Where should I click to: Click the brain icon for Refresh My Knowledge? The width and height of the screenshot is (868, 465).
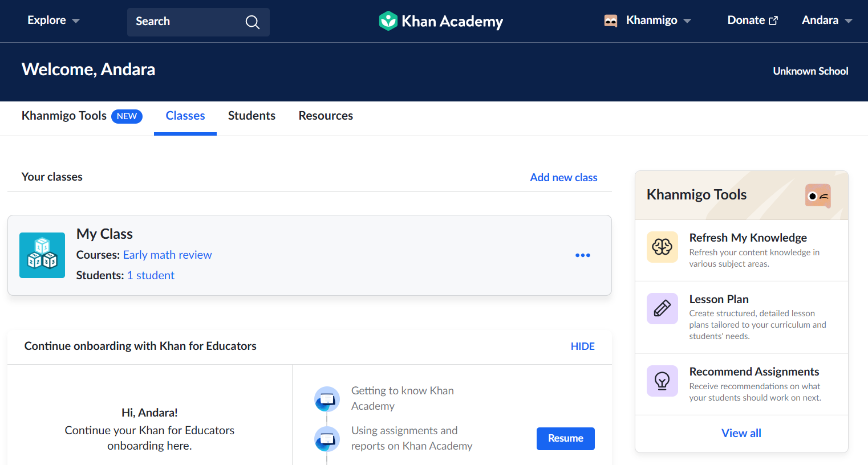coord(662,247)
